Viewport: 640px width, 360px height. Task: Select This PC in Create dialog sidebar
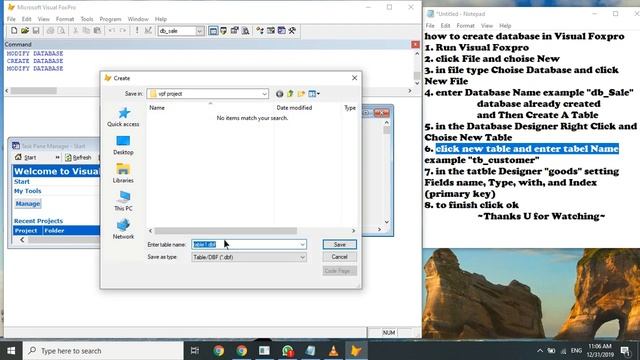pos(123,202)
